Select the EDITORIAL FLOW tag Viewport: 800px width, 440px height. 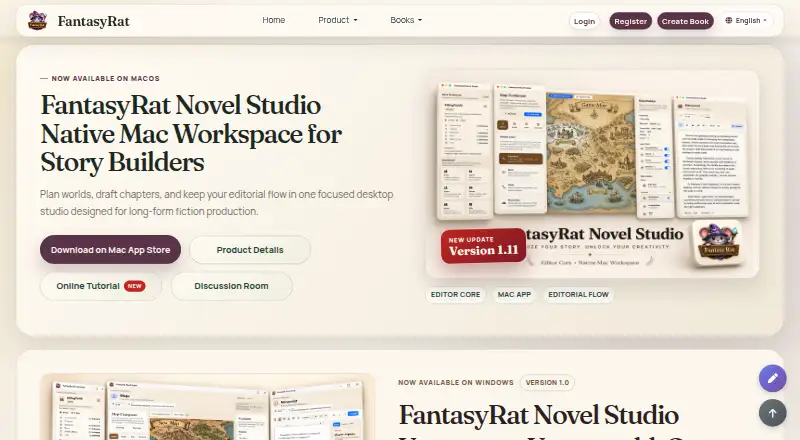point(579,295)
